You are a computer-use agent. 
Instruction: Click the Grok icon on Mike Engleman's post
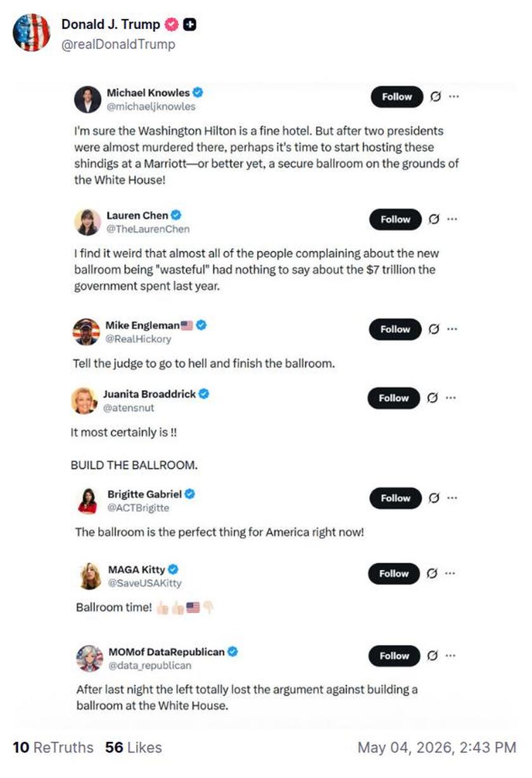(x=434, y=329)
